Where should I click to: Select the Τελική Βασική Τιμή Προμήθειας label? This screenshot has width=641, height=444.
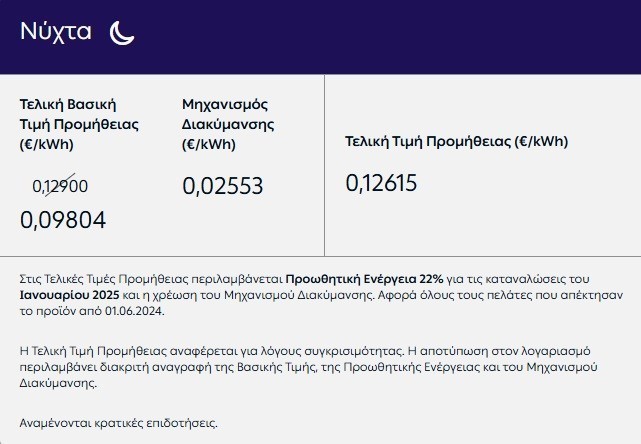[79, 115]
